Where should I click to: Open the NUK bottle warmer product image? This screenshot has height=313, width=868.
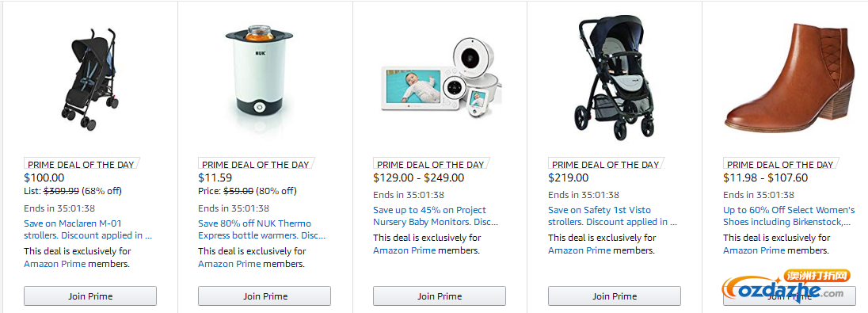(x=259, y=72)
